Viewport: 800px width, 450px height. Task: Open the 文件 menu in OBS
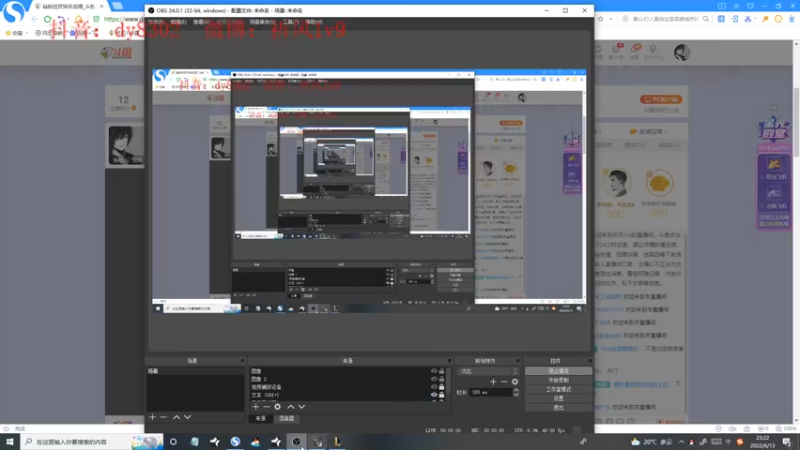[156, 22]
